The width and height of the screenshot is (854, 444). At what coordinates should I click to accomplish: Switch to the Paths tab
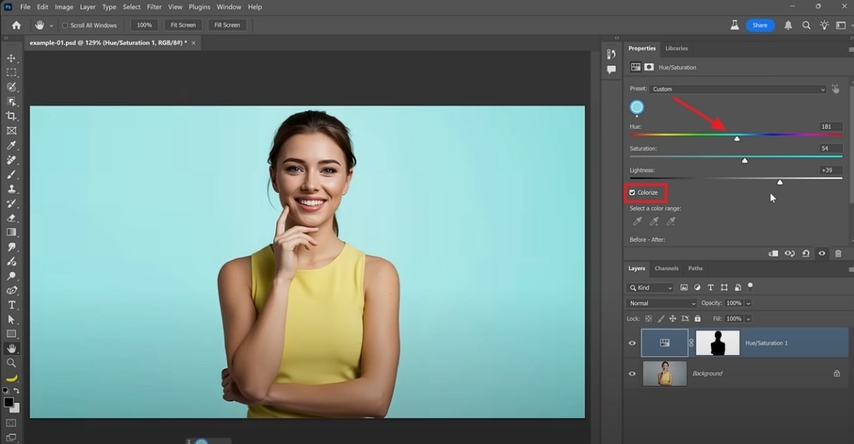pyautogui.click(x=696, y=268)
